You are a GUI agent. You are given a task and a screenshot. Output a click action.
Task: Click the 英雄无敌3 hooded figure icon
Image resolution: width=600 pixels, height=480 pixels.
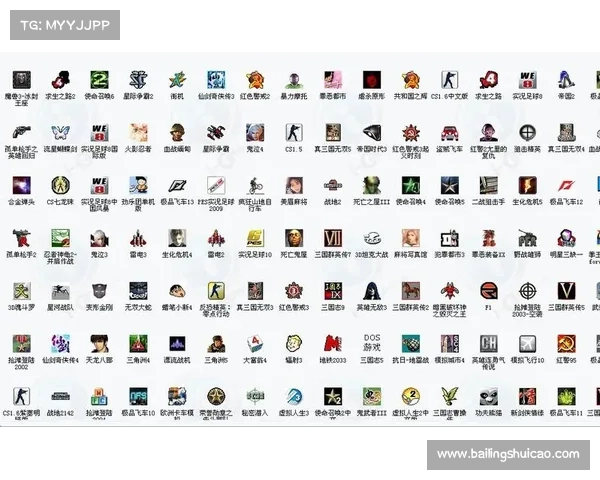pyautogui.click(x=372, y=291)
